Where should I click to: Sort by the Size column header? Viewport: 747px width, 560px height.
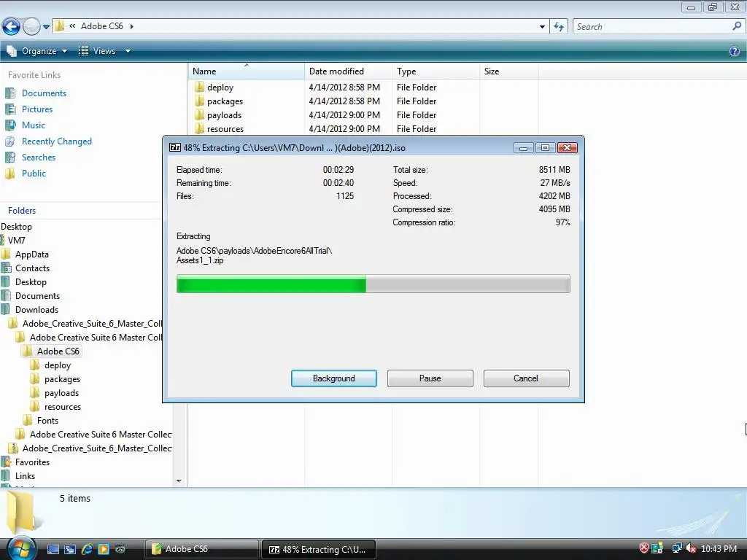[508, 71]
